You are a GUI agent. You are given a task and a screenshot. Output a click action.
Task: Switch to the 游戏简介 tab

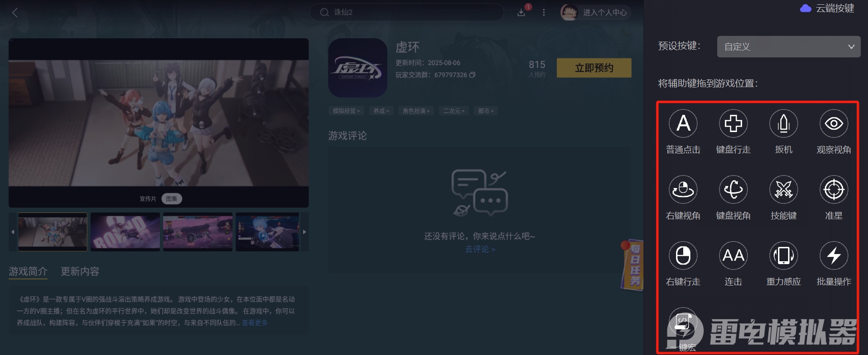[x=28, y=271]
